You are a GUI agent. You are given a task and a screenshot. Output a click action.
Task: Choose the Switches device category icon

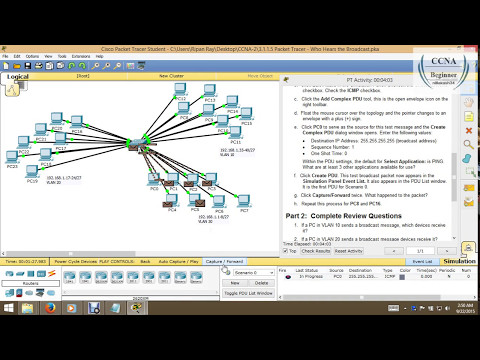coord(20,274)
